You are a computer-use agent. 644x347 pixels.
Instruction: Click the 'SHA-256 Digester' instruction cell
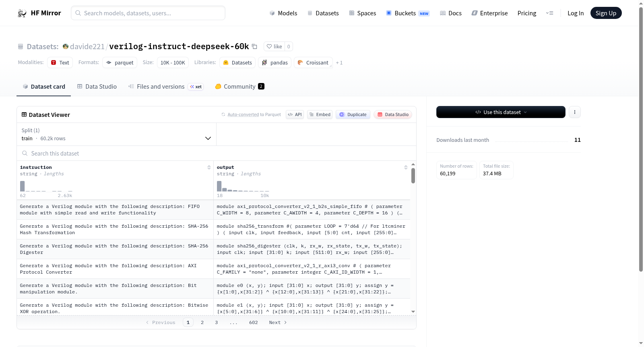(x=115, y=249)
